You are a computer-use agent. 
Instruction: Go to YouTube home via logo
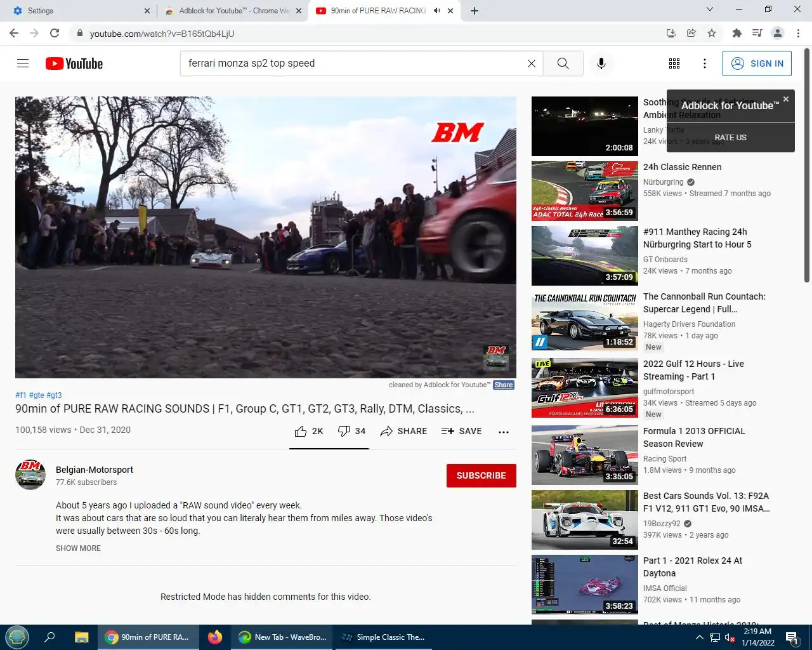[x=74, y=63]
